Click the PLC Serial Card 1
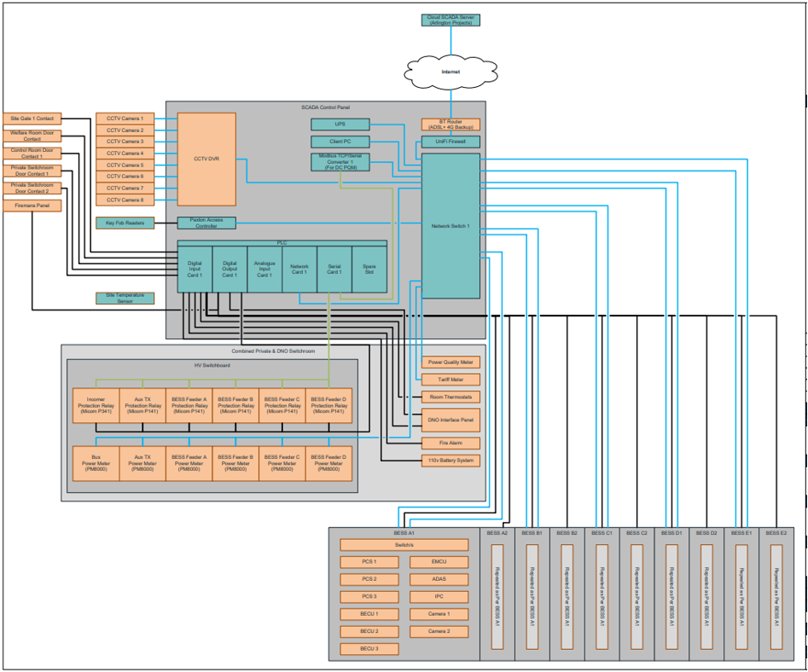The width and height of the screenshot is (808, 672). (334, 269)
